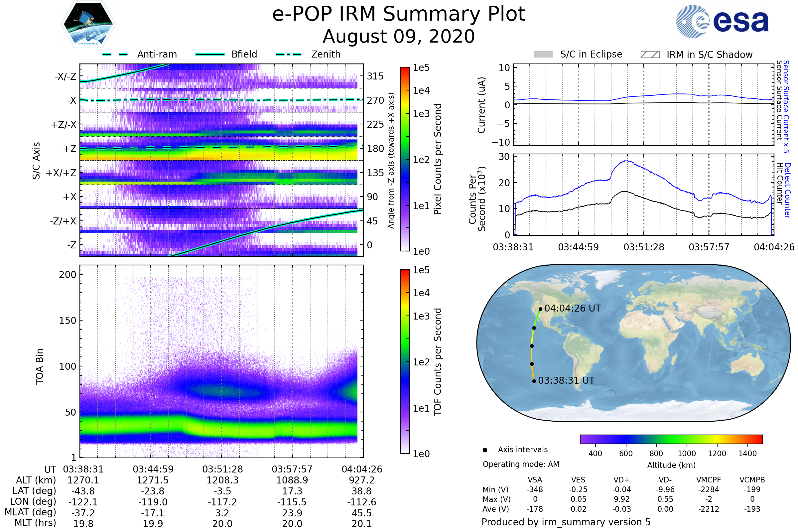This screenshot has width=798, height=532.
Task: Click the 03:38:31 UT map start dot
Action: tap(534, 381)
